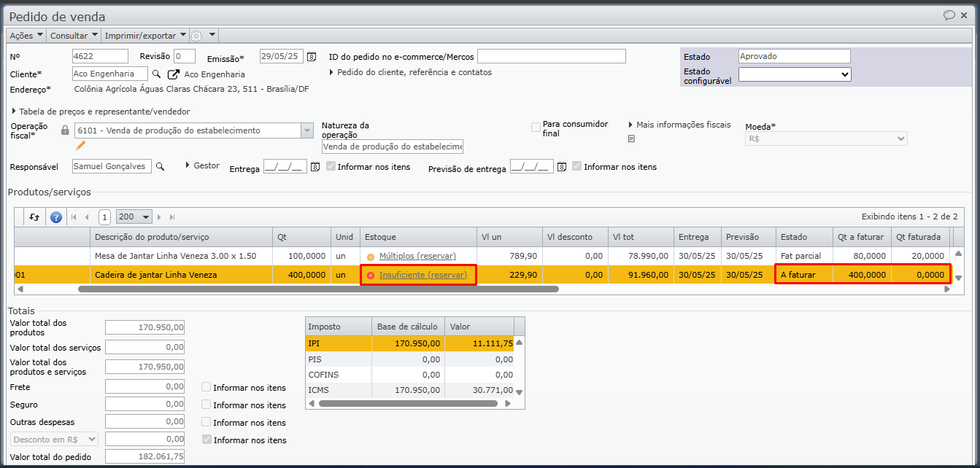980x468 pixels.
Task: Check Informar nos itens beside Frete
Action: [207, 387]
